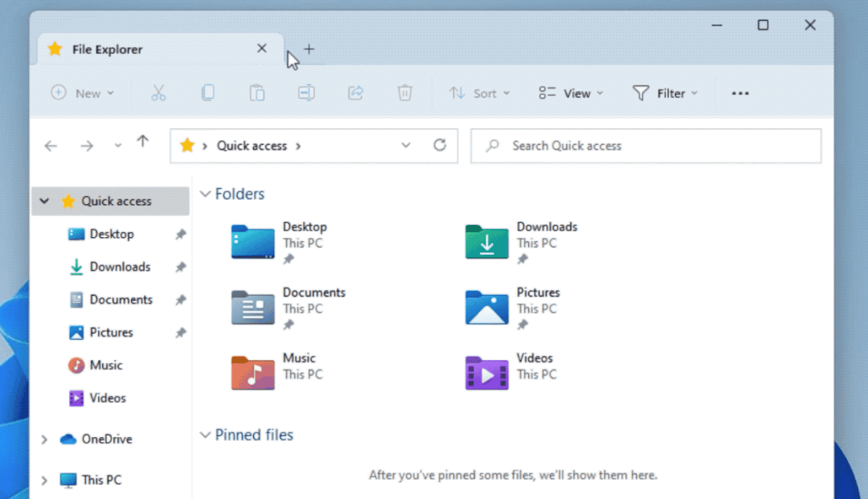Click in the Search Quick access field
This screenshot has width=868, height=499.
coord(646,146)
